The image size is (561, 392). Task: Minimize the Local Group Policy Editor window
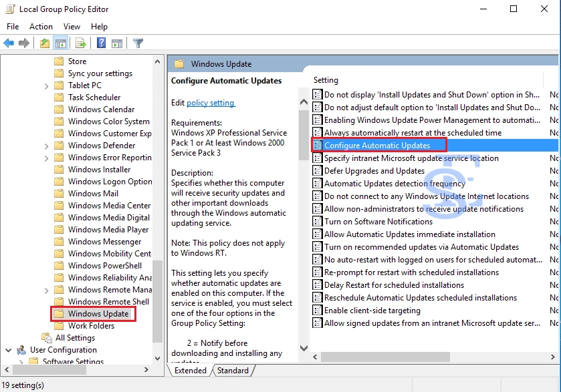click(483, 9)
